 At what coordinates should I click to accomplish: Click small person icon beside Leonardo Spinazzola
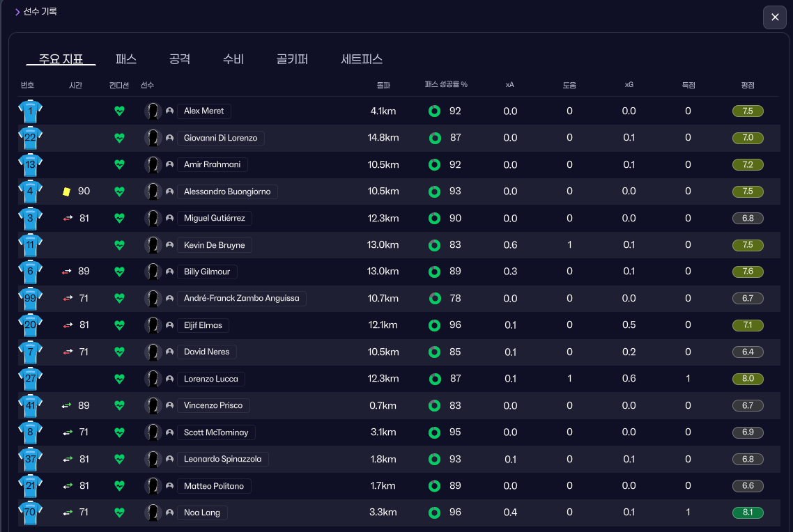pos(169,460)
